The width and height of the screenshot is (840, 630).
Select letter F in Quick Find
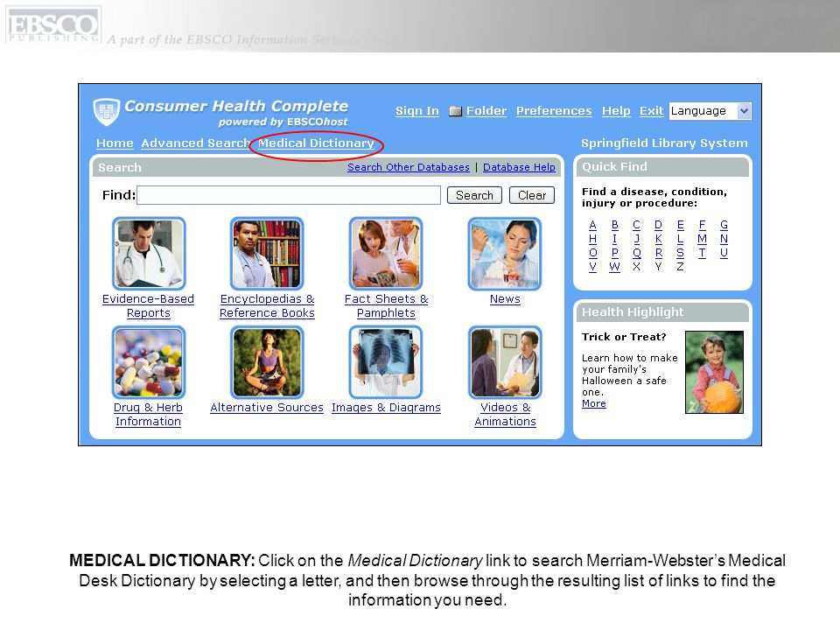coord(703,225)
